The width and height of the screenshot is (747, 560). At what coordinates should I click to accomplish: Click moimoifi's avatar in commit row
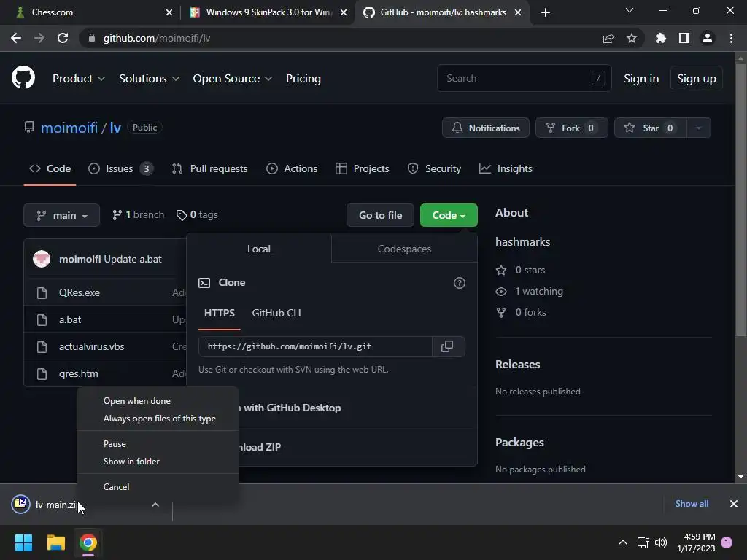click(42, 259)
